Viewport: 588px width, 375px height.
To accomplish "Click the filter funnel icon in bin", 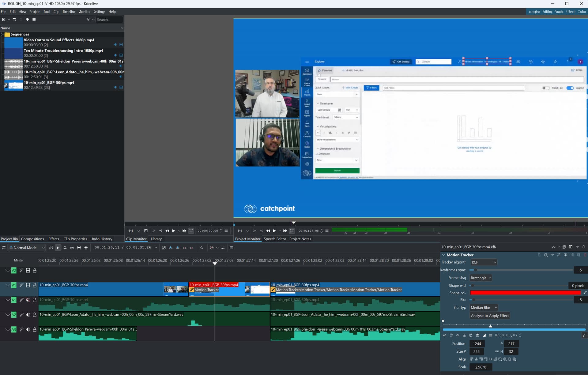I will pos(88,20).
